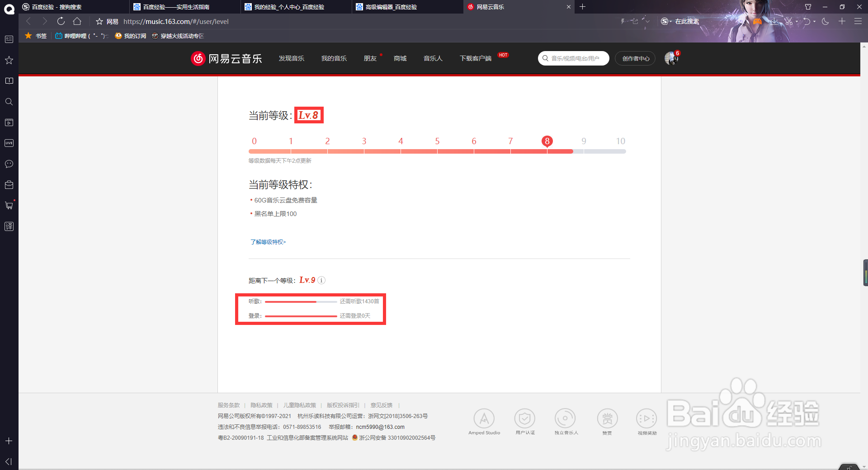Open the sidebar video icon
The image size is (868, 470).
pos(9,122)
